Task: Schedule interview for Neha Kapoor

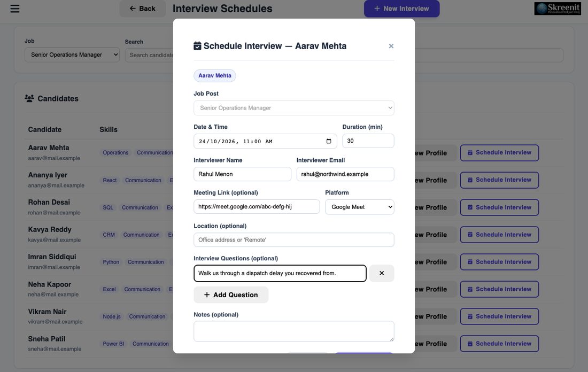Action: click(x=499, y=289)
